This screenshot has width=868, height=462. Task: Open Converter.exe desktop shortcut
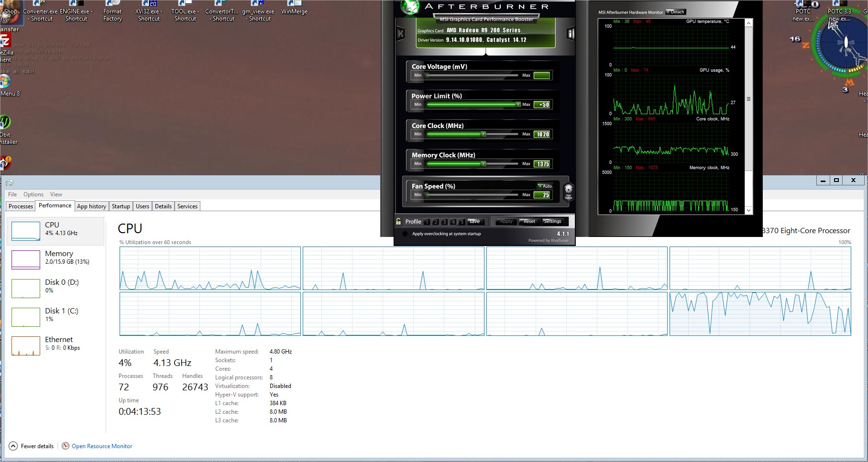40,11
